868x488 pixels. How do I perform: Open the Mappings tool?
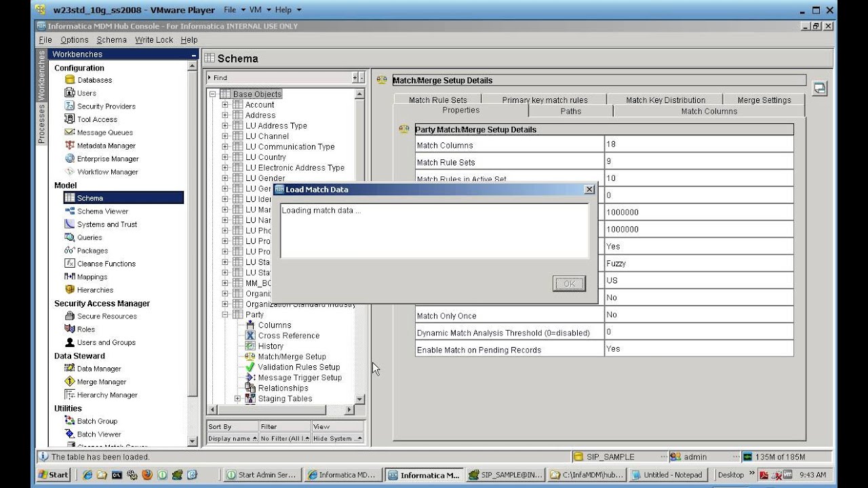(86, 277)
